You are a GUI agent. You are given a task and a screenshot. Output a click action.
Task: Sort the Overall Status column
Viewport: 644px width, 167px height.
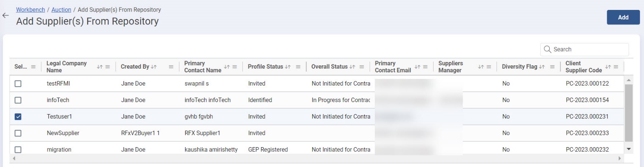[352, 67]
